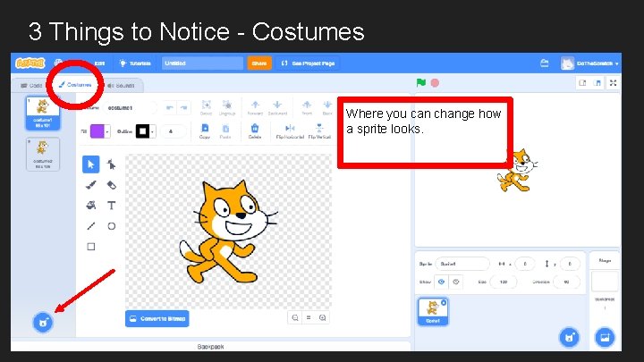Click the red stop button
The height and width of the screenshot is (362, 644).
coord(435,83)
